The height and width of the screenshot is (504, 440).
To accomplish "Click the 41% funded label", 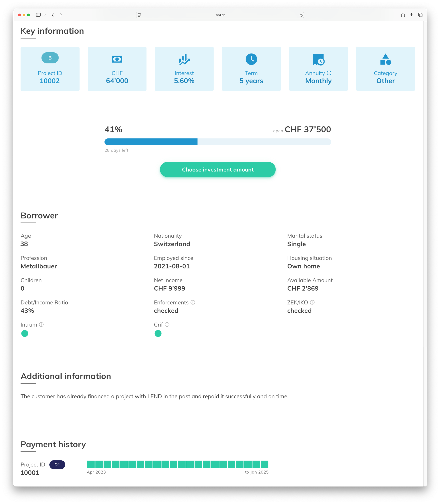I will 113,129.
